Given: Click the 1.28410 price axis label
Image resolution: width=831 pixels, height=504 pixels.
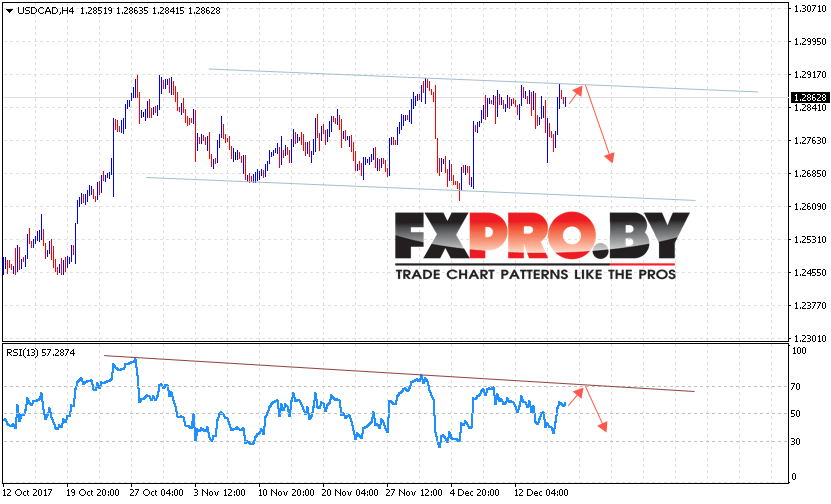Looking at the screenshot, I should tap(810, 108).
